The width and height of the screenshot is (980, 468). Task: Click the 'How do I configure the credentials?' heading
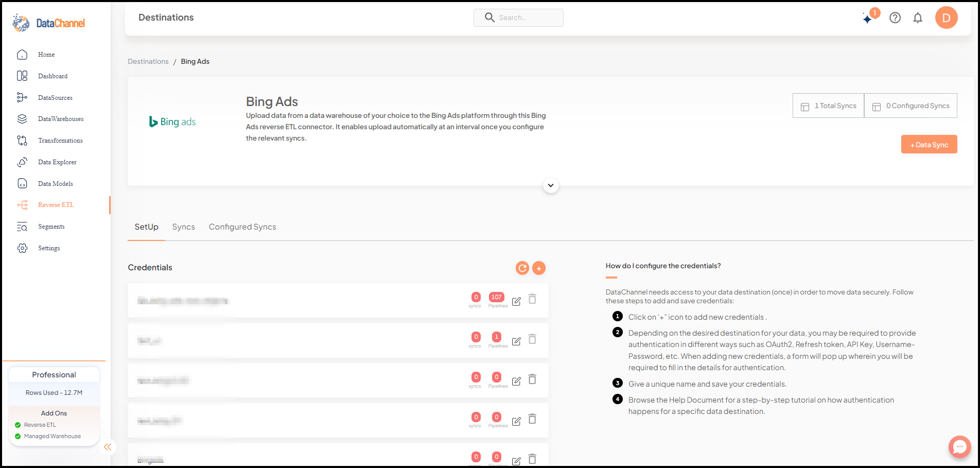click(x=663, y=266)
